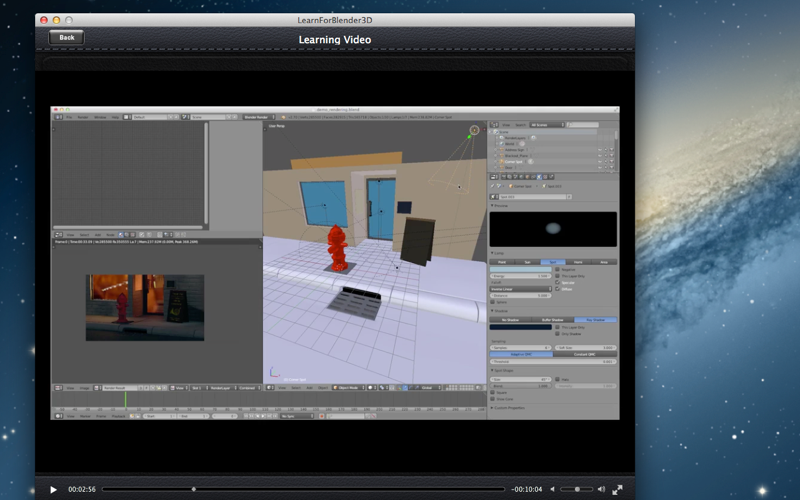800x500 pixels.
Task: Play the learning video
Action: point(54,489)
